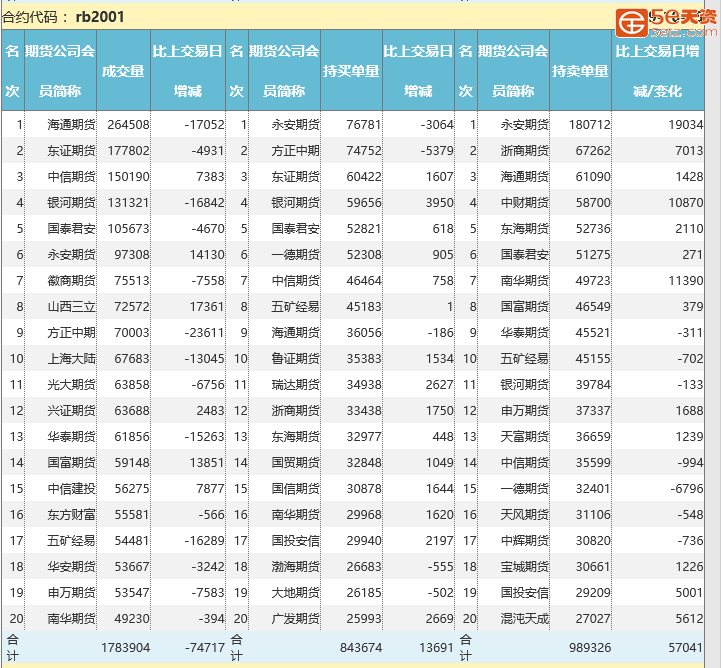The height and width of the screenshot is (668, 723).
Task: Select 中辉期货 in short ranking
Action: point(525,540)
